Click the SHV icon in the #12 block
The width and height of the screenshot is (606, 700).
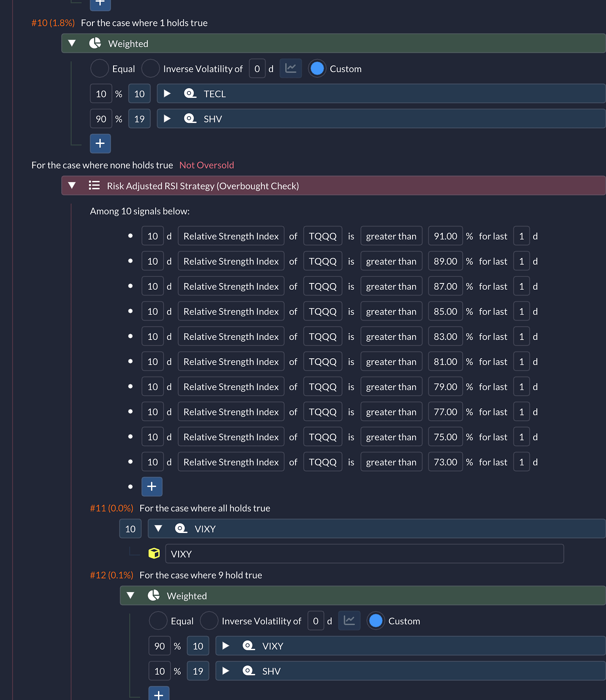[x=248, y=671]
